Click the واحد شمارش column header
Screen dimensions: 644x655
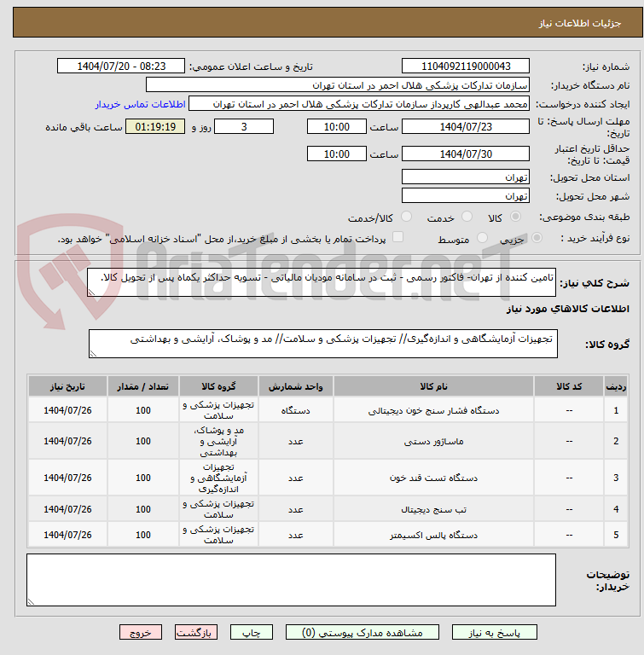(x=295, y=386)
